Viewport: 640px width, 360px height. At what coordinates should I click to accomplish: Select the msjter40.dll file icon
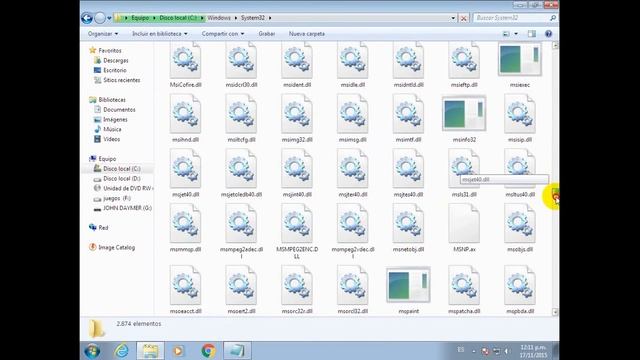(x=352, y=169)
